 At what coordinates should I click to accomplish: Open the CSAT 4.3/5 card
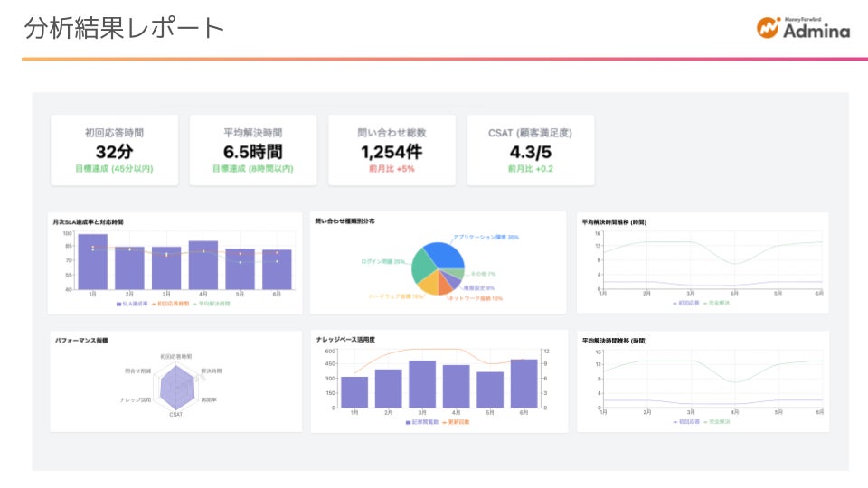(531, 150)
